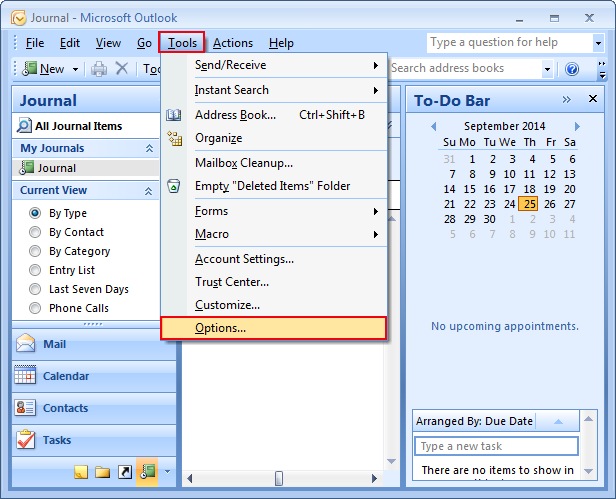616x499 pixels.
Task: Click the Delete X toolbar icon
Action: click(122, 68)
